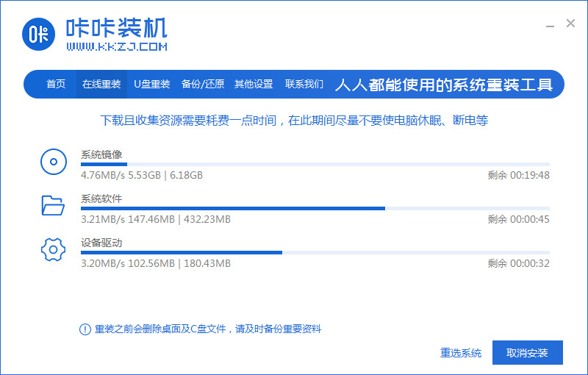The height and width of the screenshot is (375, 588).
Task: Click the 人人都能使用的系统重装工具 slogan
Action: coord(443,85)
